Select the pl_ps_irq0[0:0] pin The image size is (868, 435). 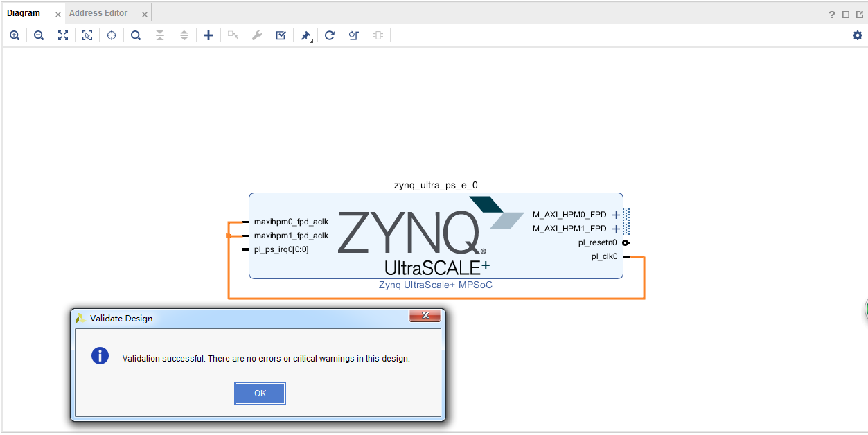point(281,249)
